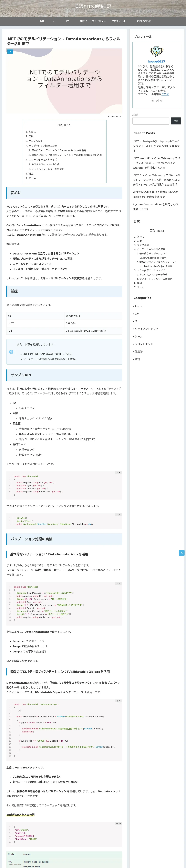Open recent post on Jaeger distributed tracing
This screenshot has width=186, height=868.
[x=156, y=180]
